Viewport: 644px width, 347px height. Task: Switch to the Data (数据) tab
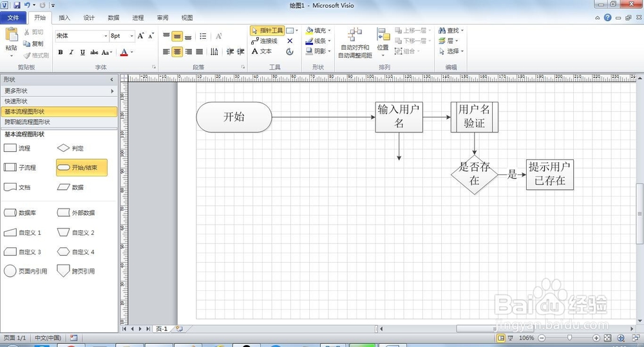(x=113, y=17)
